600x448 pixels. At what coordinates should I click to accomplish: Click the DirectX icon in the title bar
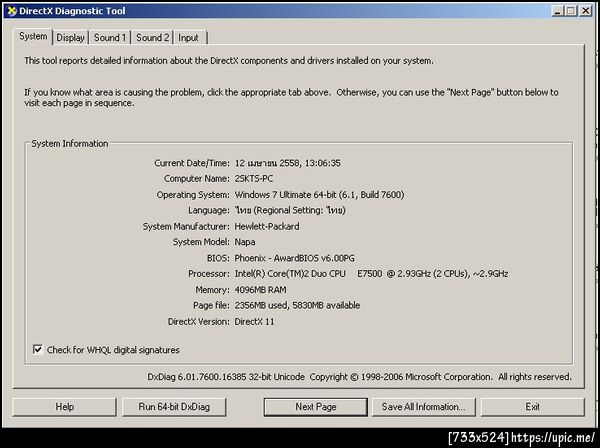(12, 11)
